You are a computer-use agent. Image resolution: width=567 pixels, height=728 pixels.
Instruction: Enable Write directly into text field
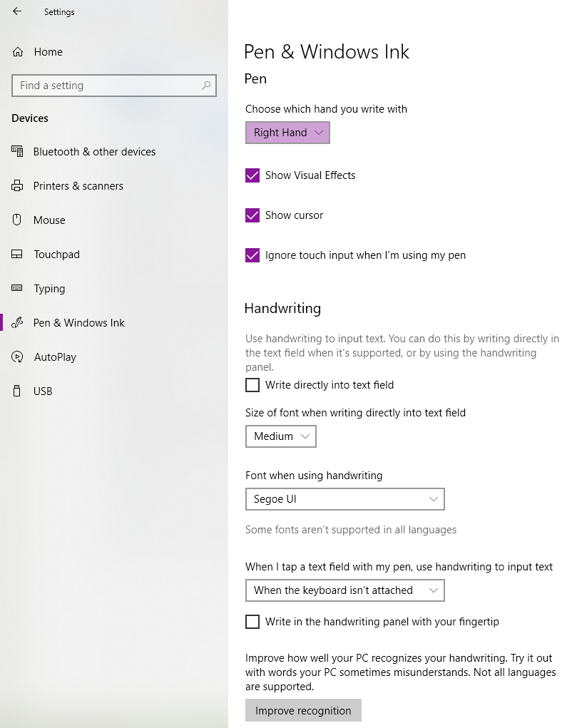coord(252,384)
